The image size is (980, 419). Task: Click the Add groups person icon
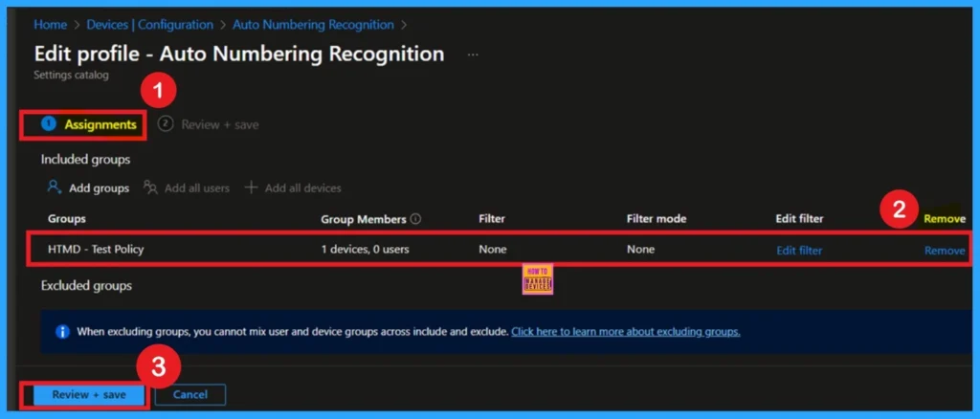(x=55, y=187)
